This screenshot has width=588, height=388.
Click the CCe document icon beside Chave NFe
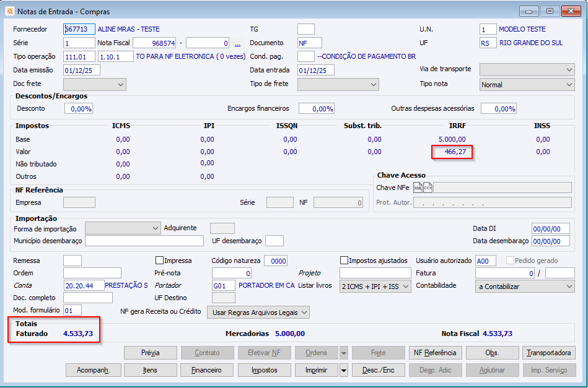(428, 188)
